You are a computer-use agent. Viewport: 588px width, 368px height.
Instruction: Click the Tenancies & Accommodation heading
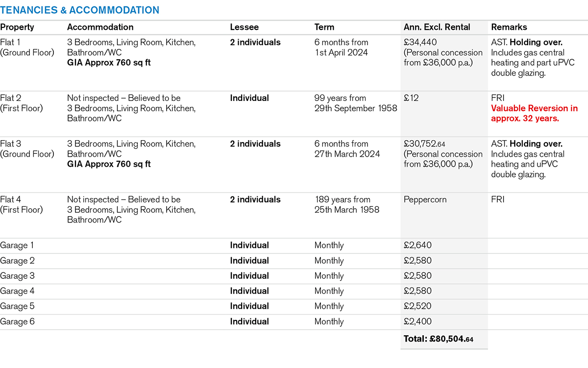(79, 10)
